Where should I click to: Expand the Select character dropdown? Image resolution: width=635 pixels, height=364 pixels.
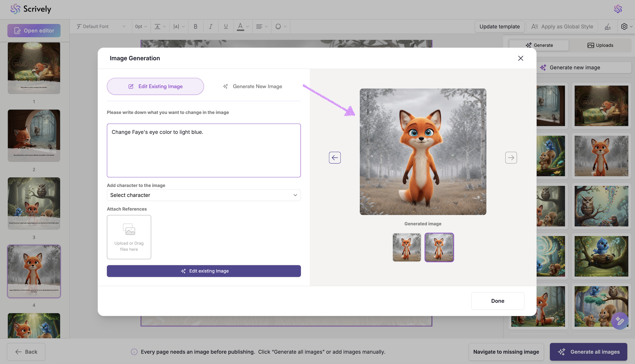click(x=204, y=195)
